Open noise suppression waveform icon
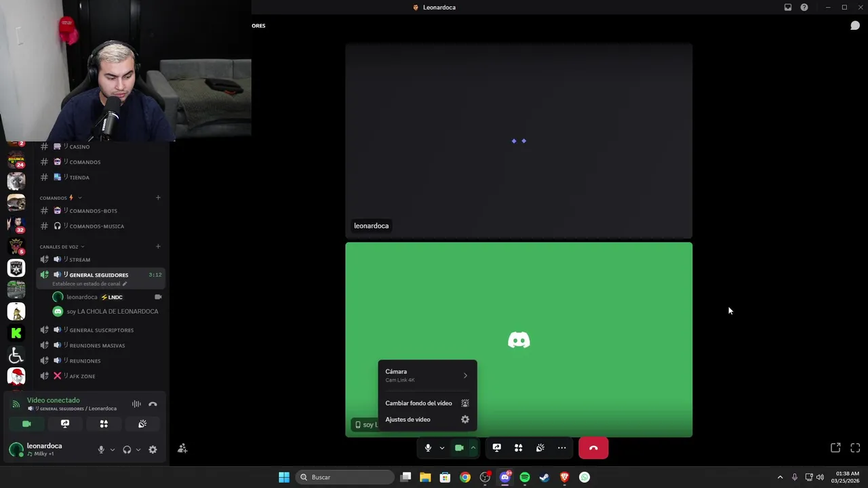The image size is (868, 488). [136, 404]
